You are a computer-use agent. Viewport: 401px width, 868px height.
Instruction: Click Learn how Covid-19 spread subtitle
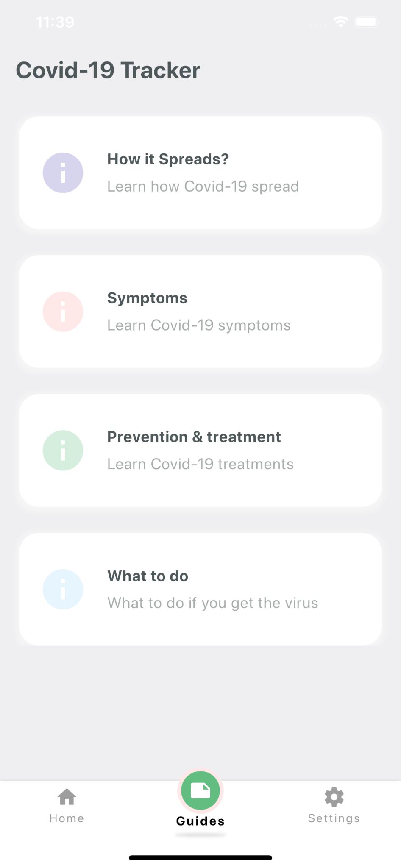tap(203, 186)
